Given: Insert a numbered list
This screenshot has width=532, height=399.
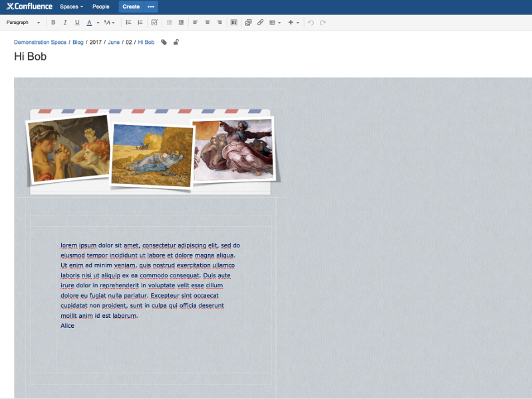Looking at the screenshot, I should 140,23.
